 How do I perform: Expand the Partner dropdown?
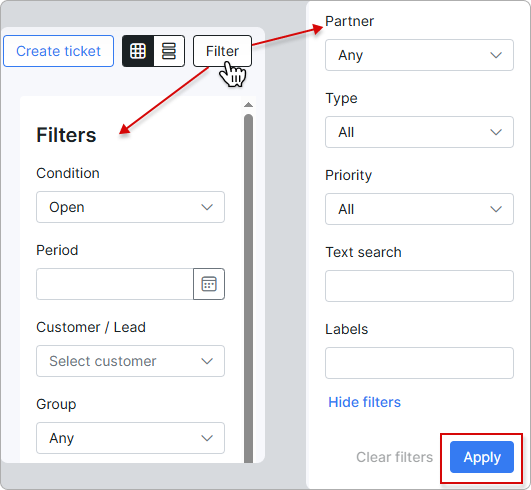[x=419, y=55]
